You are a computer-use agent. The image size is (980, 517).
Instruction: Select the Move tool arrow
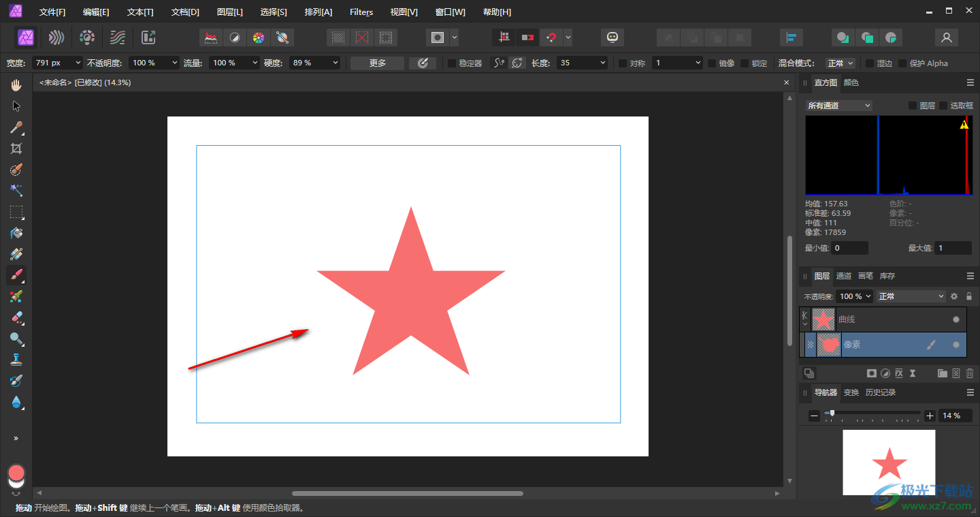pos(16,106)
